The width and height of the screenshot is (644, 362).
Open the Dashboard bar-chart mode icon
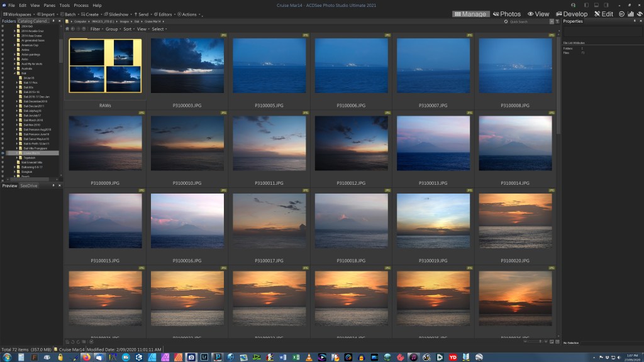(630, 14)
